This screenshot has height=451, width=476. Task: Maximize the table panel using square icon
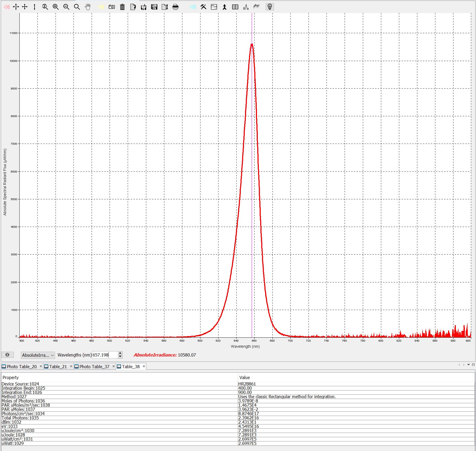click(x=473, y=365)
